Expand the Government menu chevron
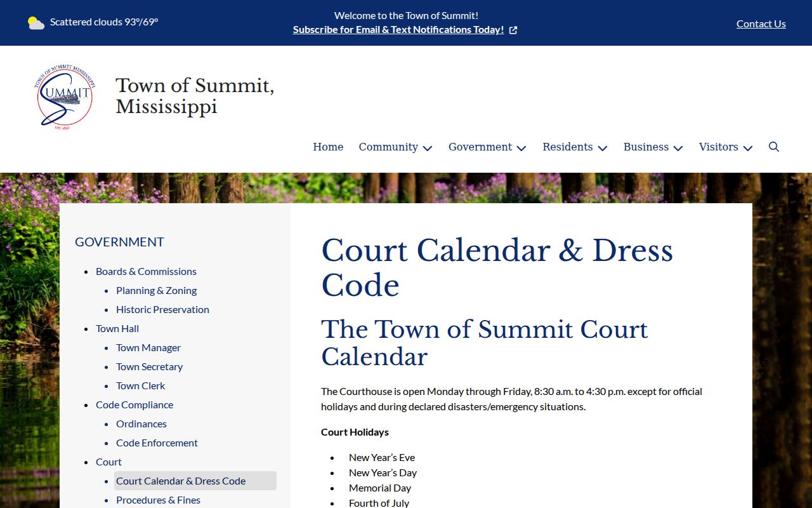Screen dimensions: 812x508 click(x=521, y=148)
